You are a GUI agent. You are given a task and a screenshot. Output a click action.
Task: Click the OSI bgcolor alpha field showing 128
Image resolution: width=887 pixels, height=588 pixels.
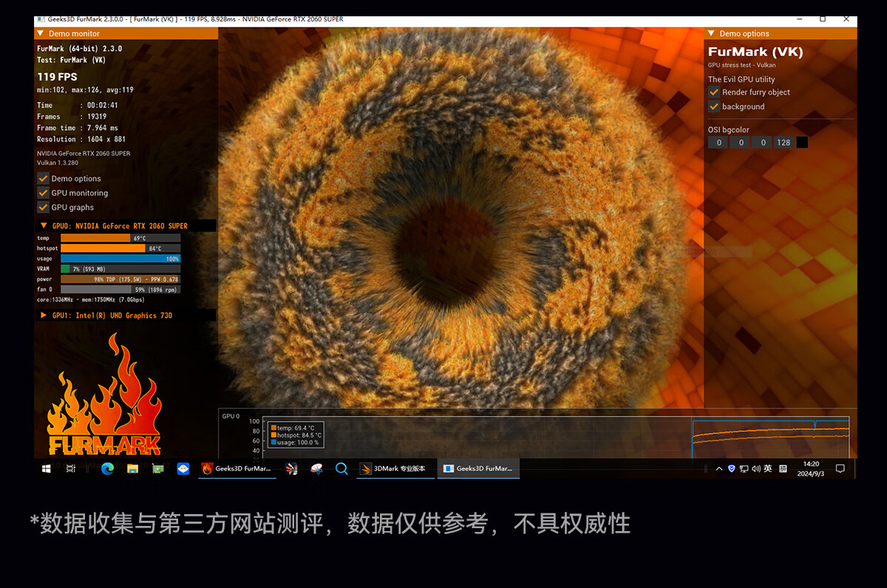pyautogui.click(x=784, y=143)
